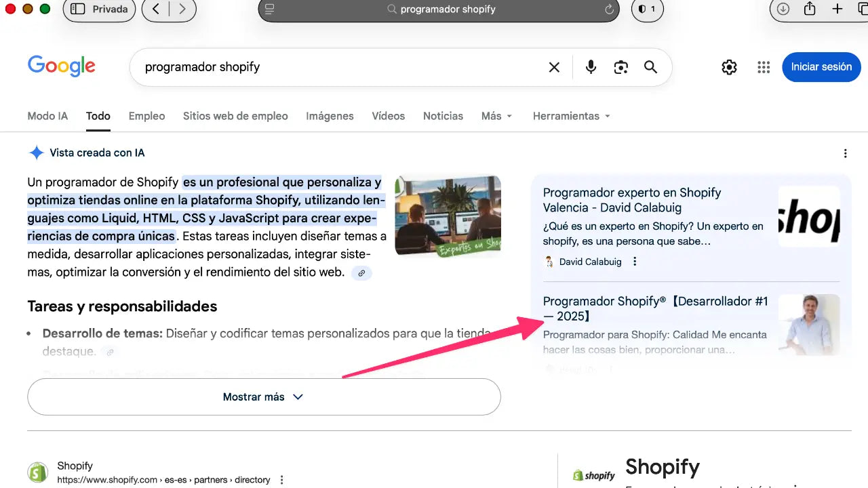Clear the search query with the X icon
This screenshot has width=868, height=488.
[x=554, y=67]
